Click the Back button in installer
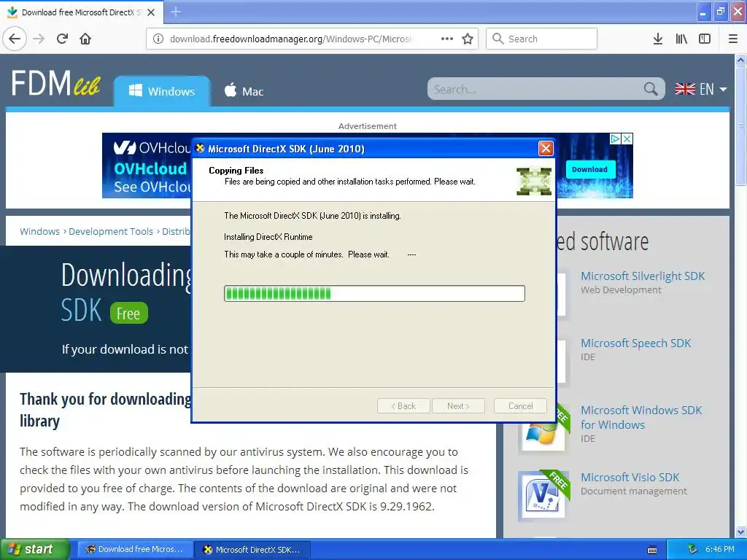Image resolution: width=747 pixels, height=560 pixels. [403, 405]
